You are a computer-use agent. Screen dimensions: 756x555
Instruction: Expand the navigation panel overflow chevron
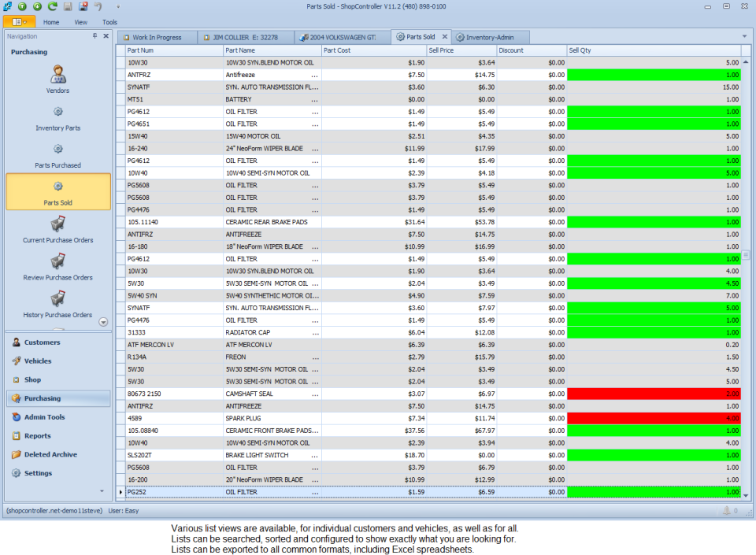tap(102, 321)
